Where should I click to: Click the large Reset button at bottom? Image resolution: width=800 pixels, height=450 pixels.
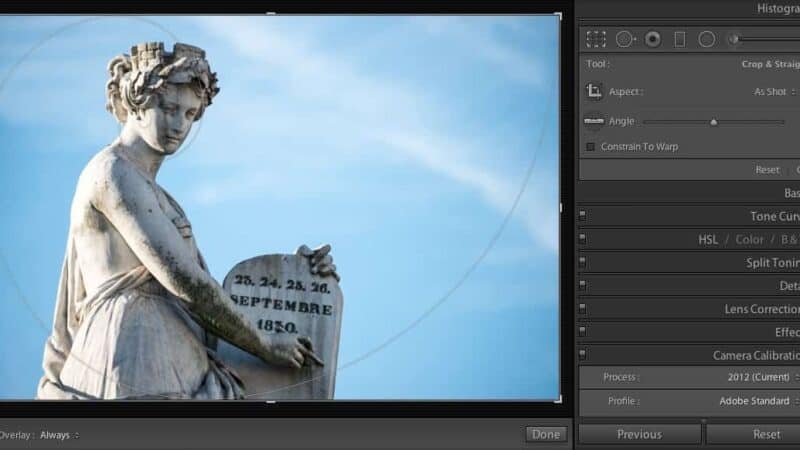(x=754, y=434)
